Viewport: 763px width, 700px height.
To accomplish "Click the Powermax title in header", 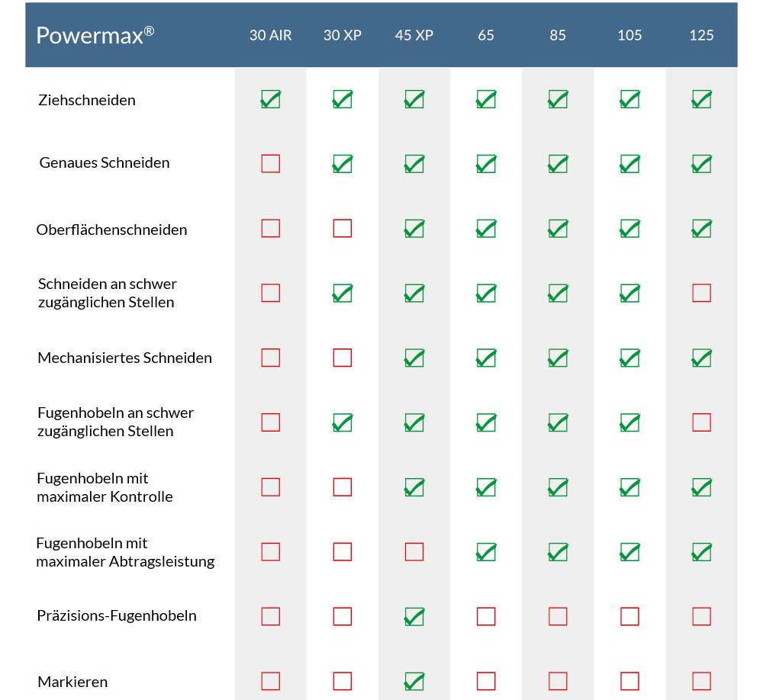I will [x=95, y=36].
